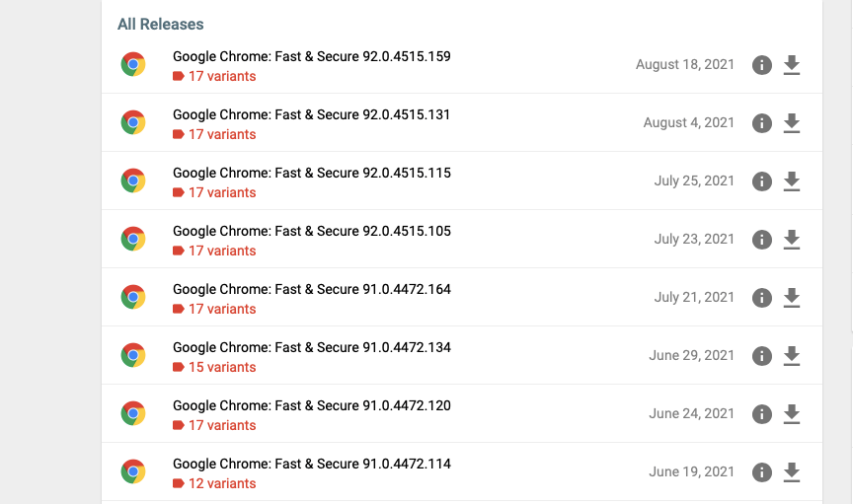This screenshot has height=504, width=853.
Task: Click Chrome logo for version 91.0.4472.120
Action: pos(133,413)
